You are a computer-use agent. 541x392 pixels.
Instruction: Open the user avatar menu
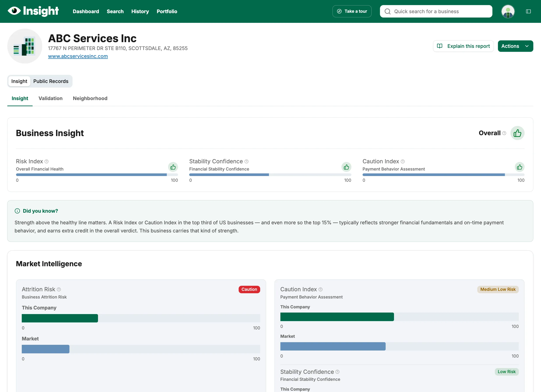pos(508,11)
